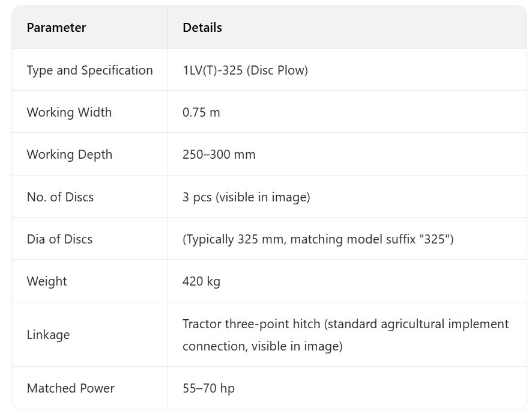Select the "Linkage" label cell

pos(48,335)
